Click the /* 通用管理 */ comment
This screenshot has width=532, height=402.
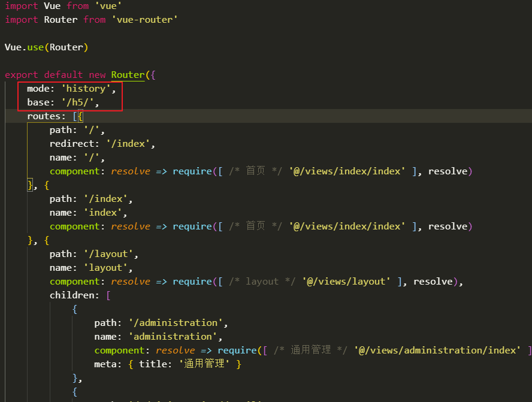pyautogui.click(x=310, y=350)
